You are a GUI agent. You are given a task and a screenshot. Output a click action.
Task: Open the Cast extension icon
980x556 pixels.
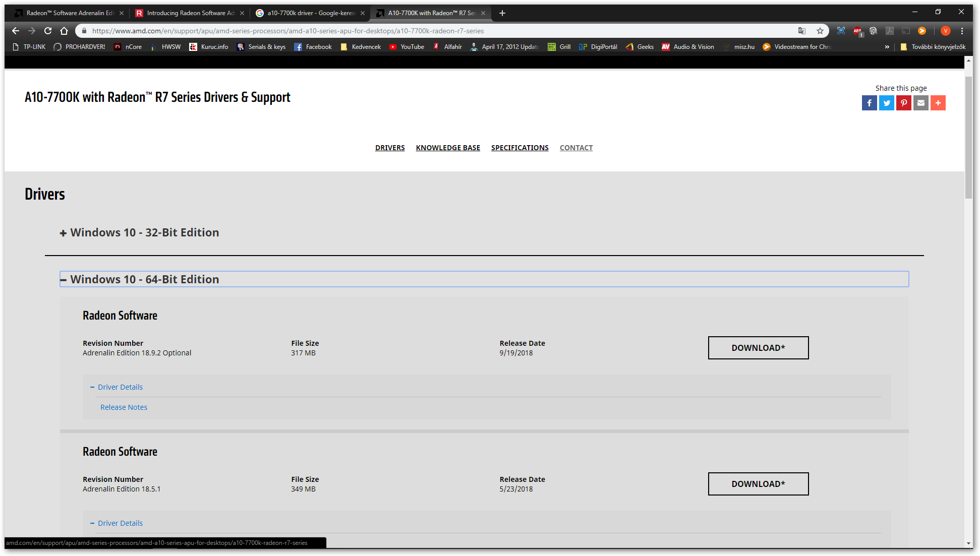click(x=906, y=31)
